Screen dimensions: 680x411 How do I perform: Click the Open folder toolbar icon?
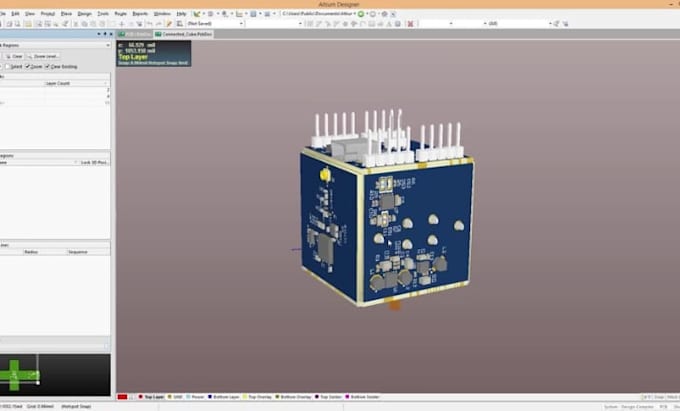pos(28,23)
